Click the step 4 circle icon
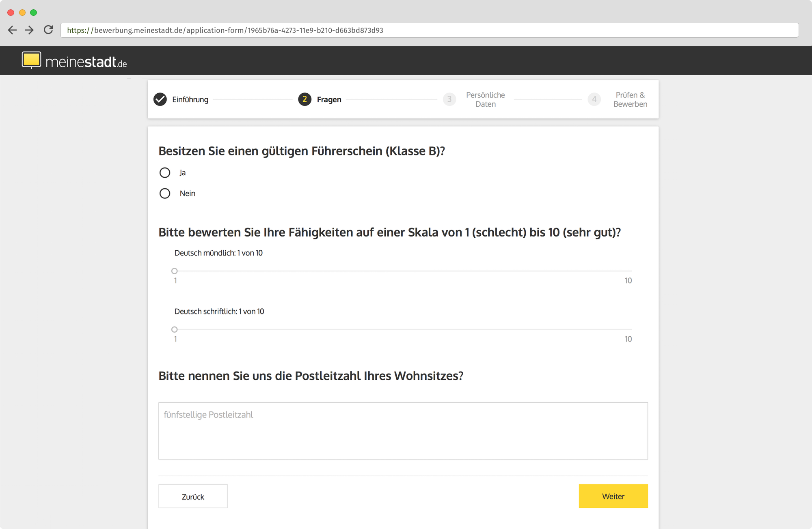The width and height of the screenshot is (812, 529). coord(594,99)
